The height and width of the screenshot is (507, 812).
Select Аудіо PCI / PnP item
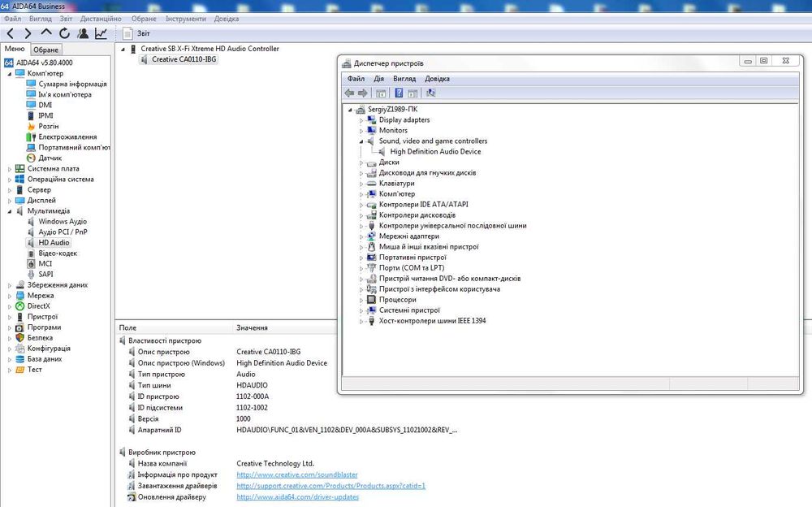(x=63, y=232)
